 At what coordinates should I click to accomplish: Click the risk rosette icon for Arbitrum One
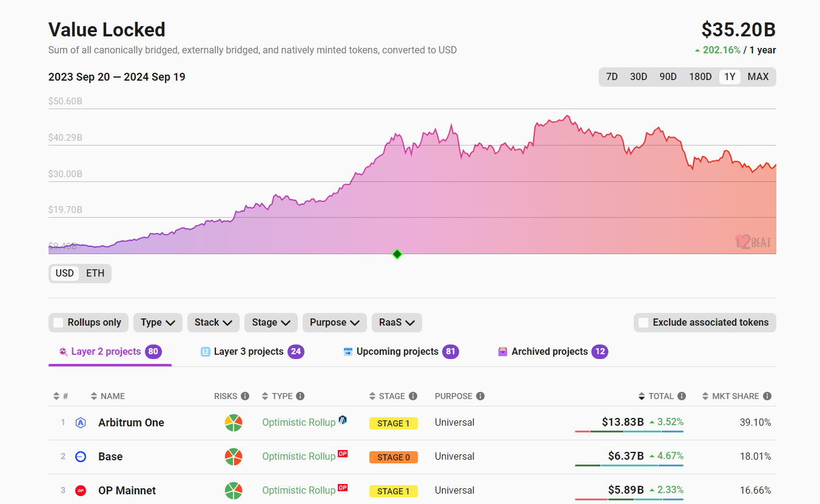coord(234,423)
